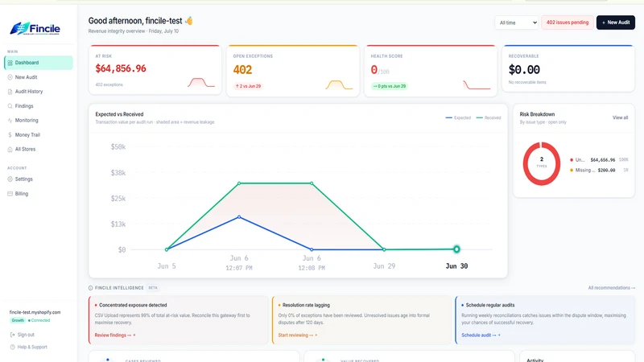Screen dimensions: 644x362
Task: Click the At Risk $64,856.96 card
Action: 155,69
